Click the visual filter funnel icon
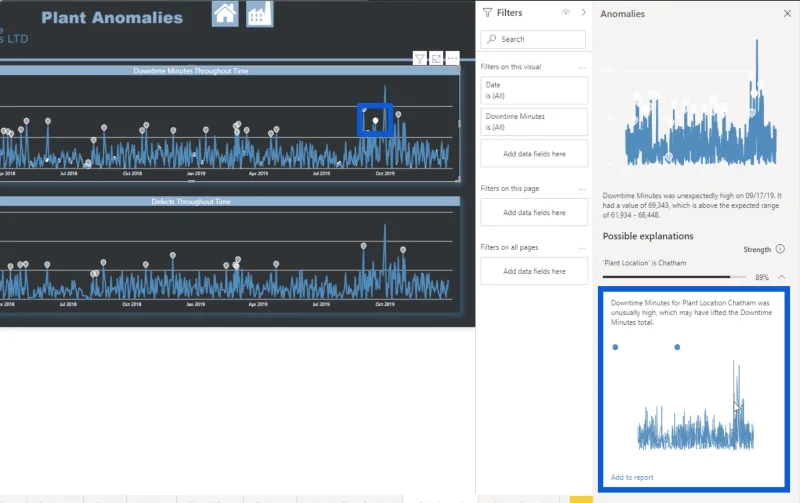The width and height of the screenshot is (800, 503). pyautogui.click(x=419, y=59)
